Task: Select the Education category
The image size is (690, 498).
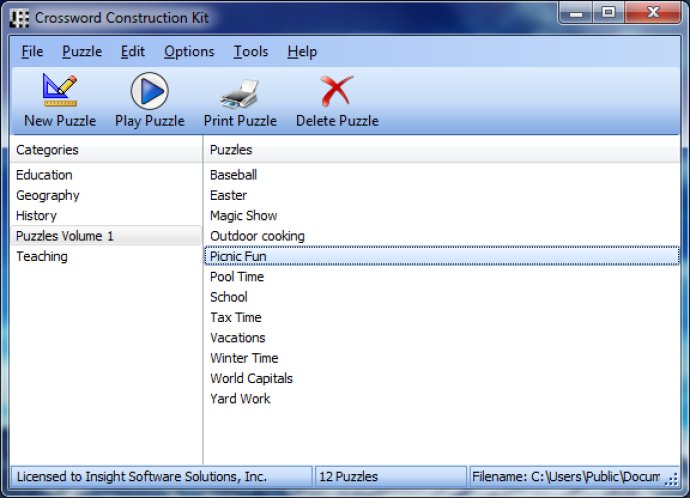Action: (106, 175)
